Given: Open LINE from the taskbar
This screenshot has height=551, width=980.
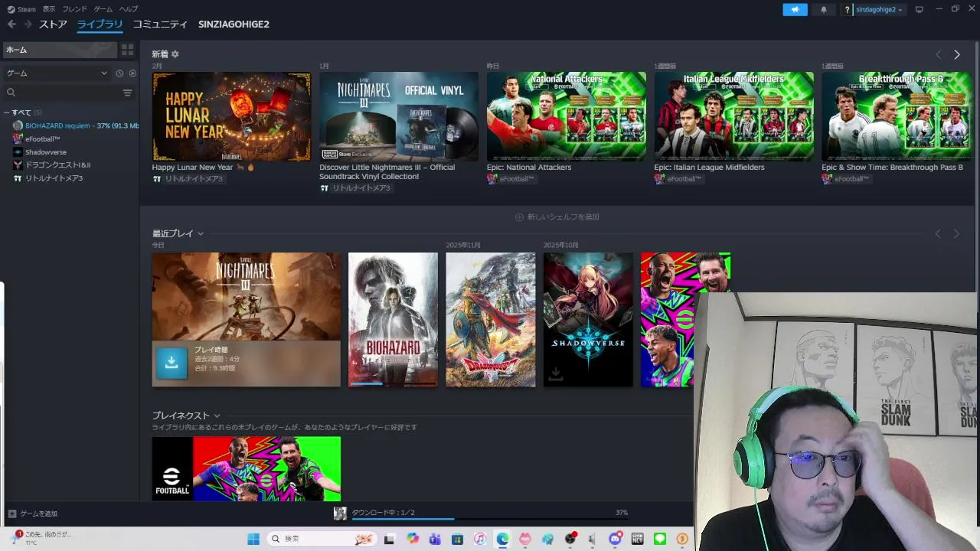Looking at the screenshot, I should pyautogui.click(x=660, y=539).
